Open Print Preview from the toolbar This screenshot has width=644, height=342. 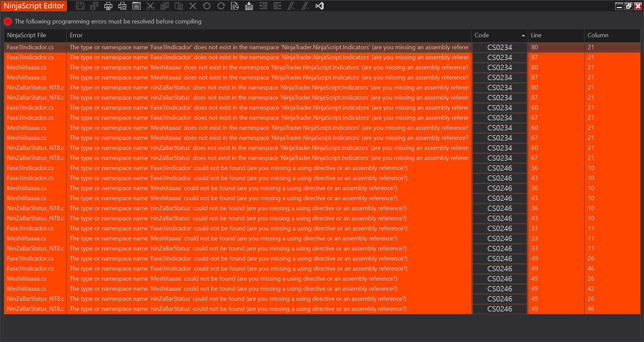pos(122,6)
